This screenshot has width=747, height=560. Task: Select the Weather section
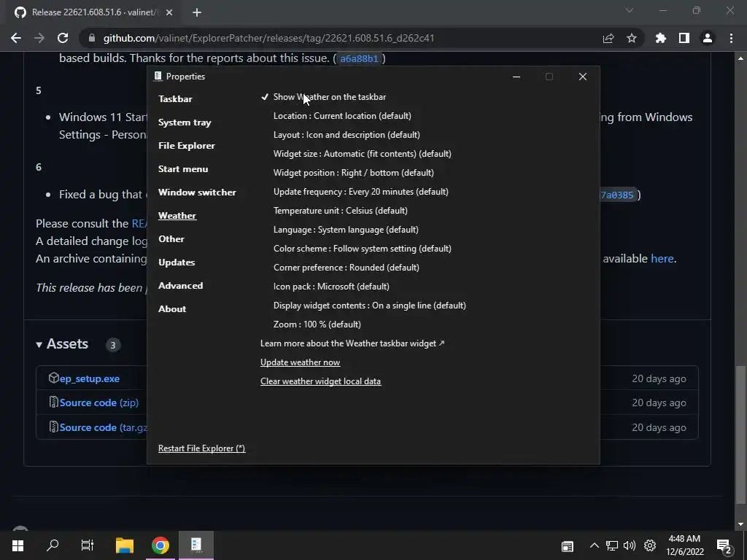(x=177, y=216)
